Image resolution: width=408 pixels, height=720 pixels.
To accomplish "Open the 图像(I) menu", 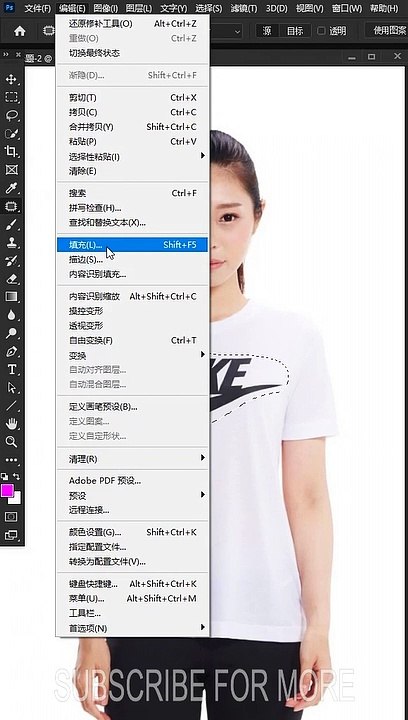I will (106, 8).
